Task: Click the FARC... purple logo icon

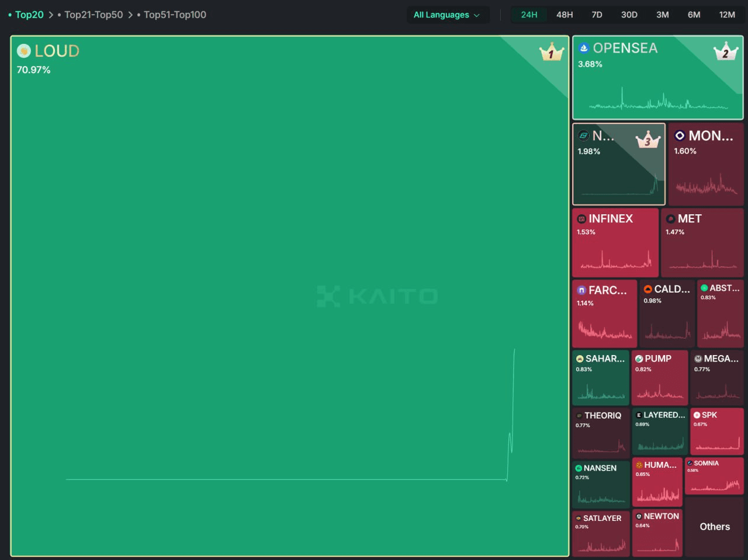Action: 581,290
